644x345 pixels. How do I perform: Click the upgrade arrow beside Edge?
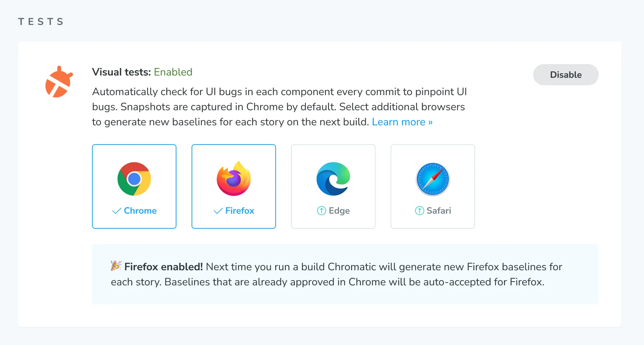pos(321,211)
